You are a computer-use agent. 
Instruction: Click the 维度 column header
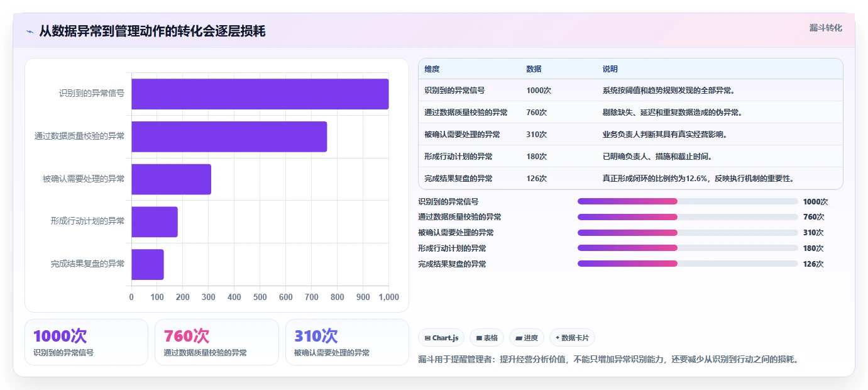[432, 69]
